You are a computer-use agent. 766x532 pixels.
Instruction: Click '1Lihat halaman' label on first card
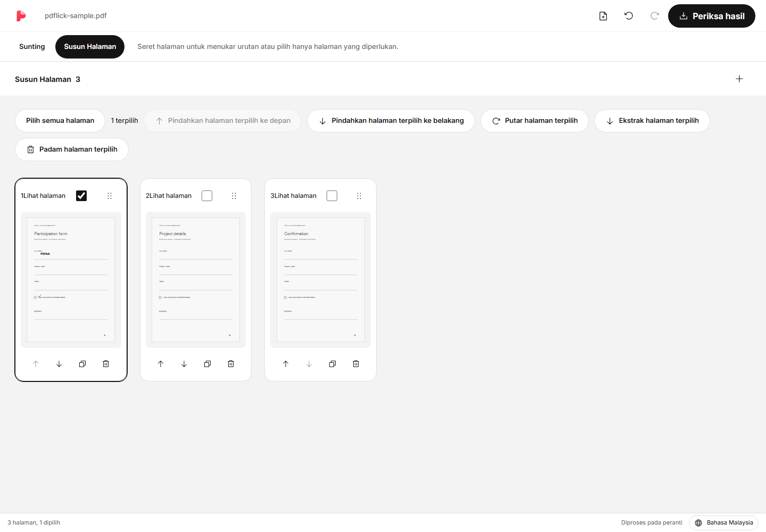click(x=43, y=196)
